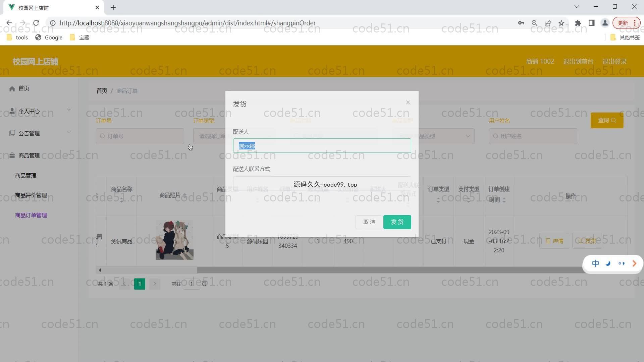Open the tab search chevron

click(577, 7)
